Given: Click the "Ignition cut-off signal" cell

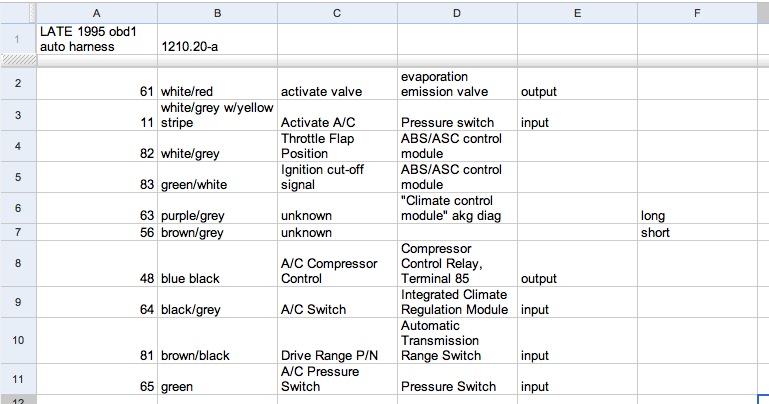Looking at the screenshot, I should (336, 177).
